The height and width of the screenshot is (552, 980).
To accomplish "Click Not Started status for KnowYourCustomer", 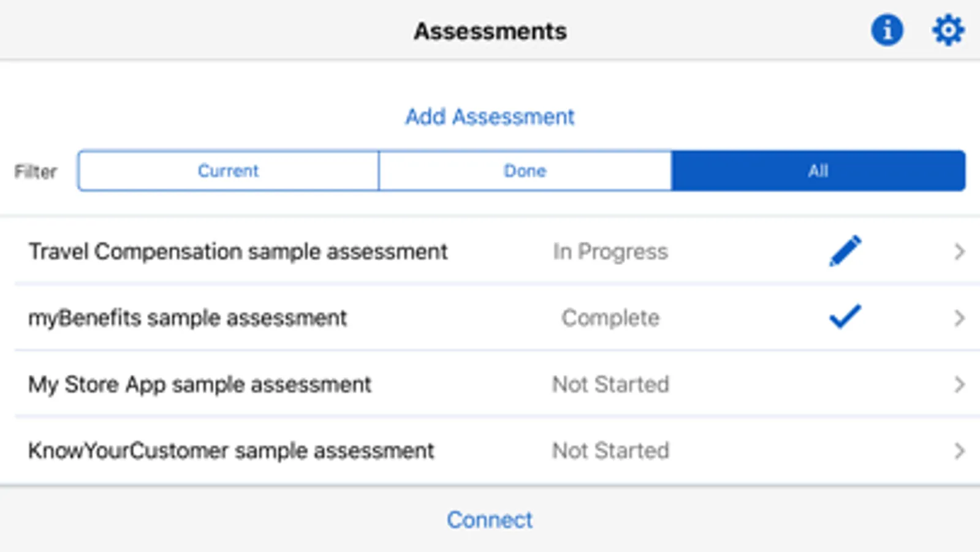I will [610, 451].
